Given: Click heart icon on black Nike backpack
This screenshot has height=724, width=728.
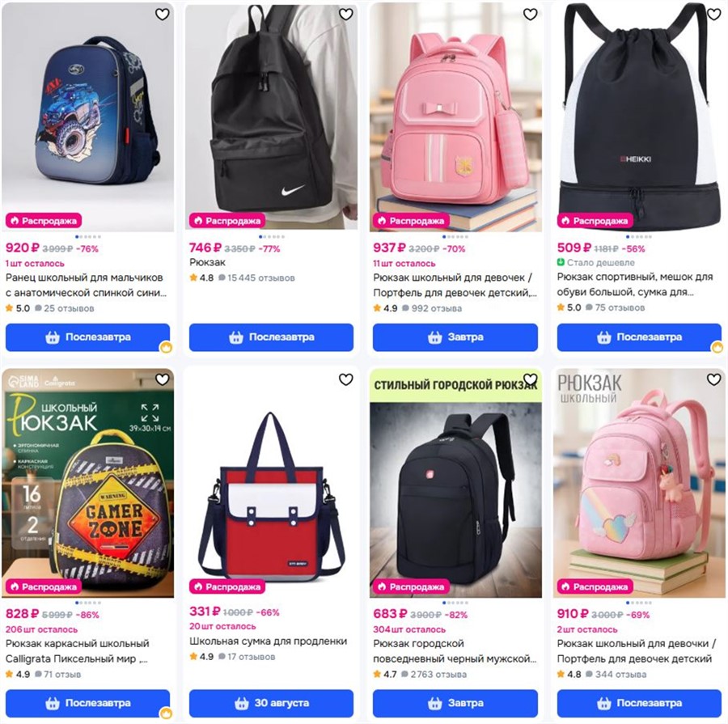Looking at the screenshot, I should 346,15.
